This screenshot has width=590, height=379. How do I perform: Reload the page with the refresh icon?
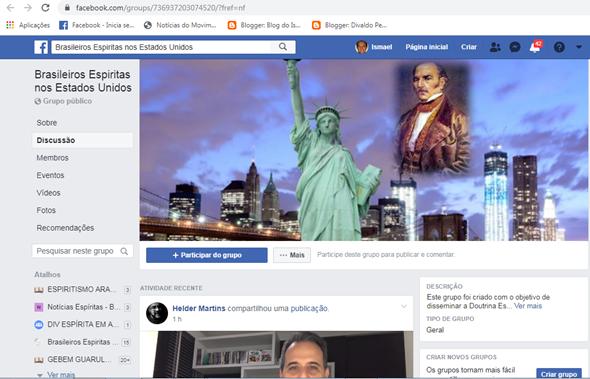45,8
